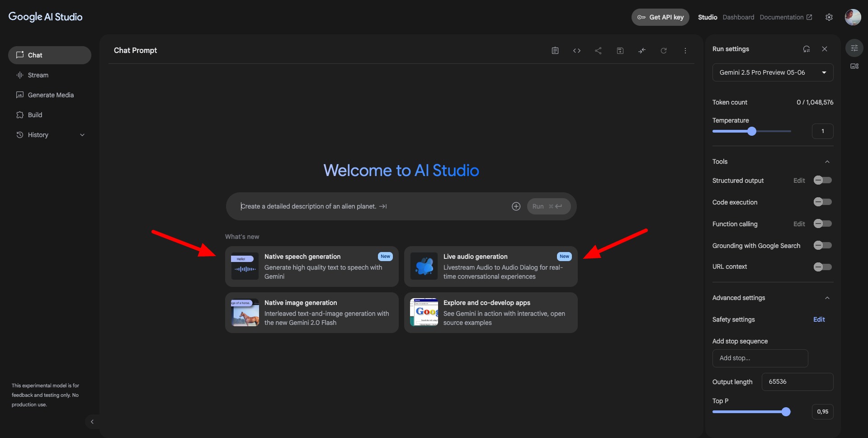
Task: Switch to the Studio tab
Action: [708, 17]
